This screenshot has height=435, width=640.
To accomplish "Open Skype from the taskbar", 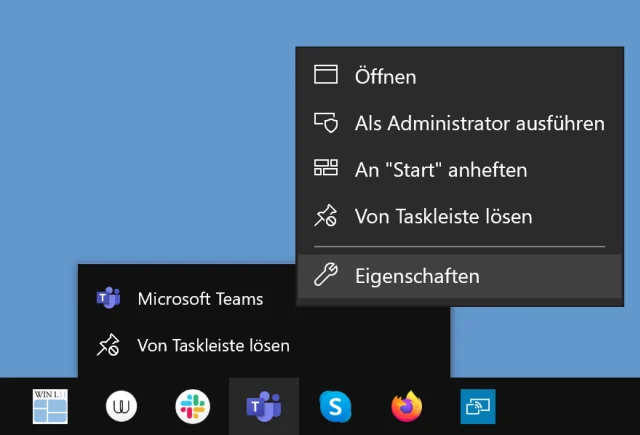I will point(335,406).
